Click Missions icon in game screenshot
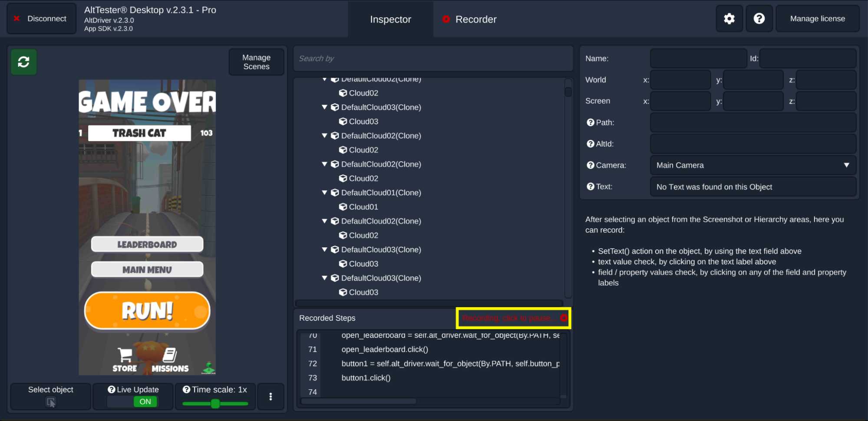This screenshot has height=421, width=868. 170,355
